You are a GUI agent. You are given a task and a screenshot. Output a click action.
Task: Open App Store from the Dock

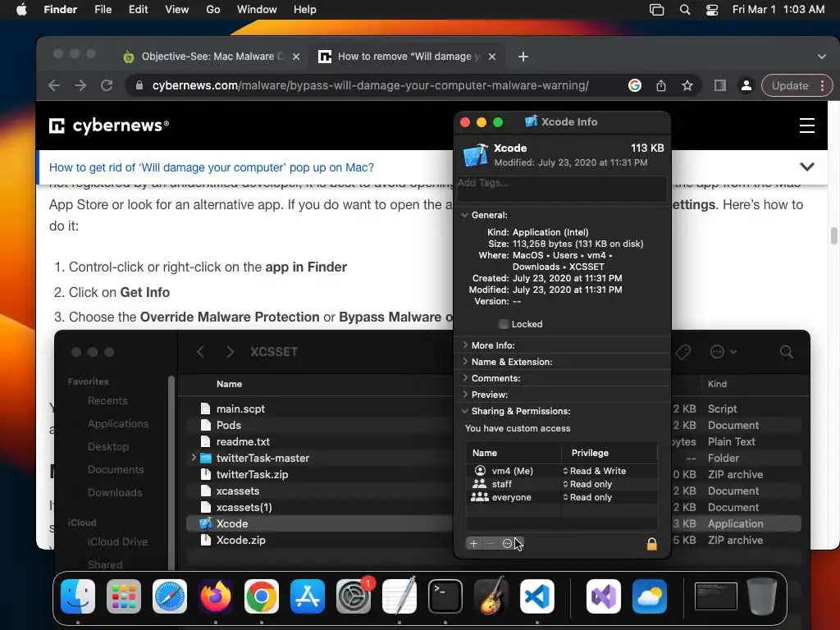coord(308,596)
